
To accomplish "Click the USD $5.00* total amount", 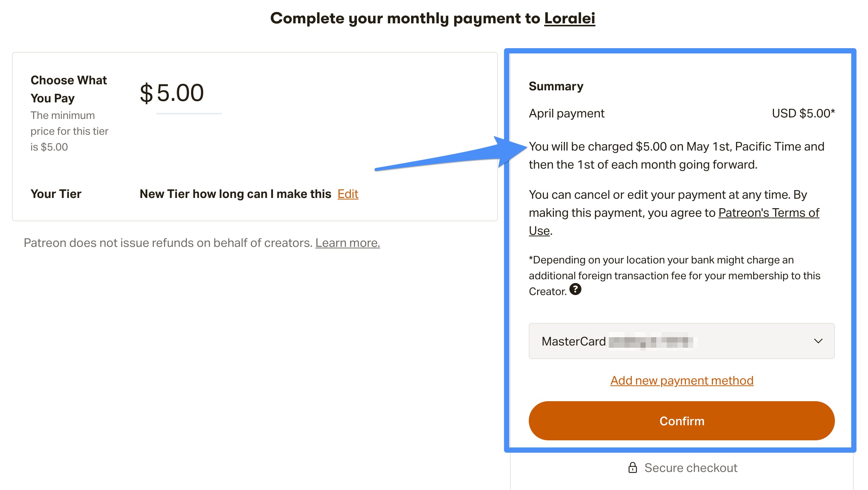I will (803, 113).
